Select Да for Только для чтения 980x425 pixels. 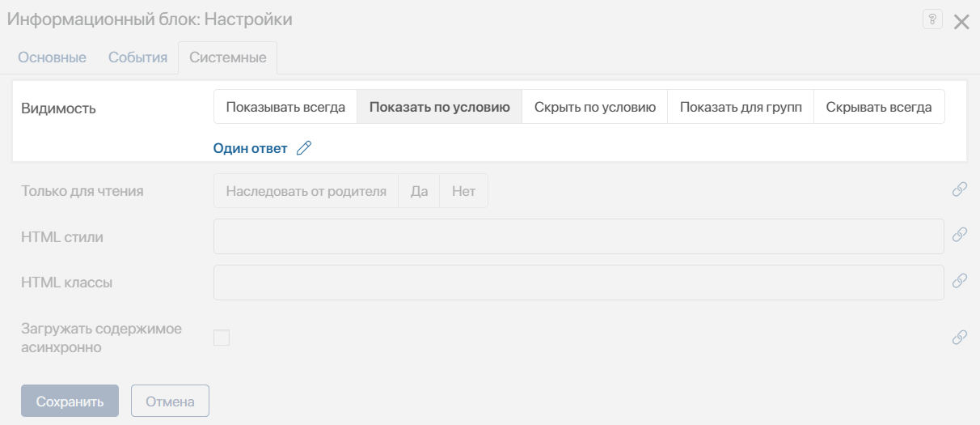[419, 192]
